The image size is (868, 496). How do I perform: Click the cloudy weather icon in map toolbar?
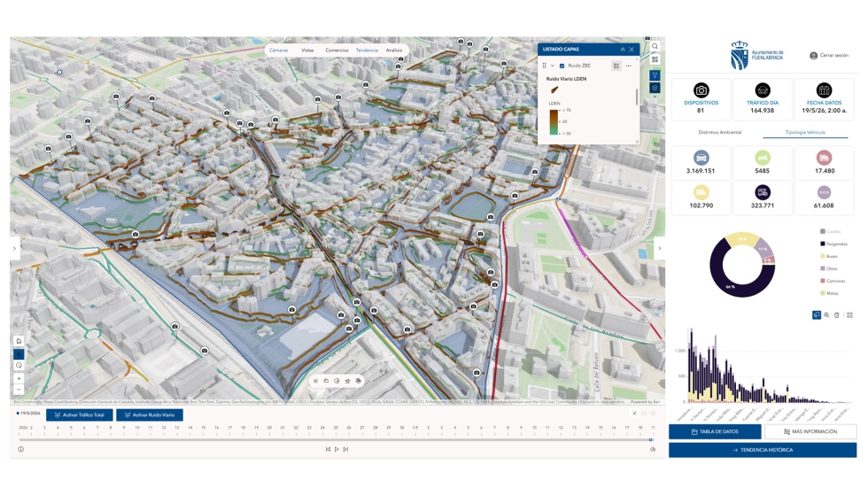point(326,381)
